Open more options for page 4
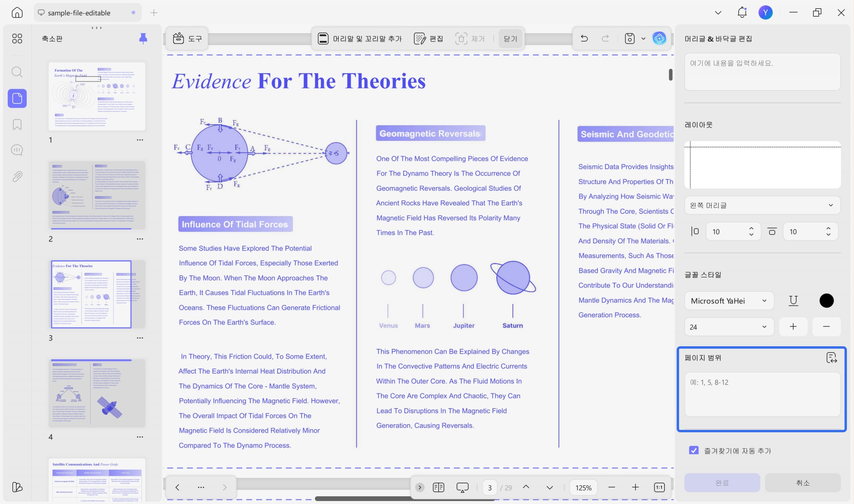 click(139, 437)
